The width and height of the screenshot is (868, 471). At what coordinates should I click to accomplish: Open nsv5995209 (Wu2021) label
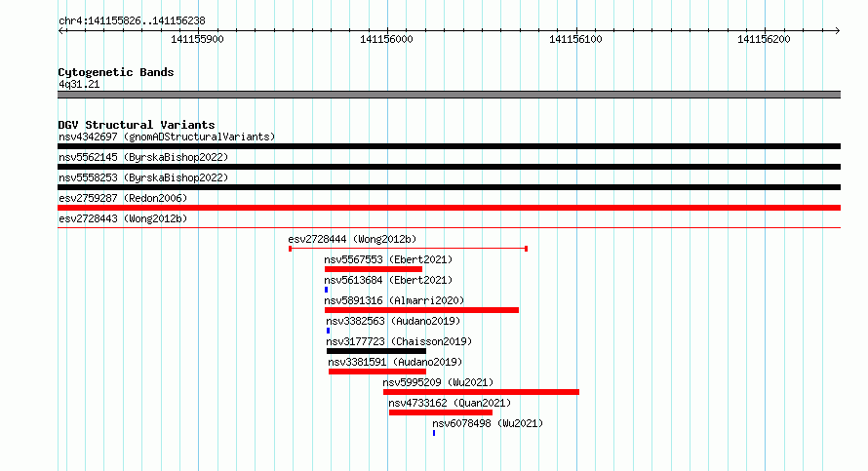tap(438, 382)
